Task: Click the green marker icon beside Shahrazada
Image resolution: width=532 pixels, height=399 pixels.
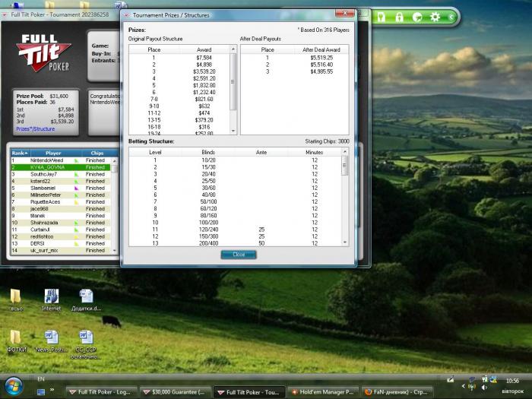Action: click(76, 223)
